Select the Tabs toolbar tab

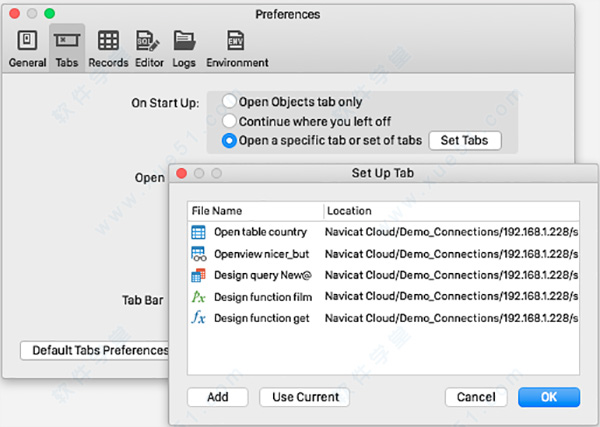coord(67,49)
